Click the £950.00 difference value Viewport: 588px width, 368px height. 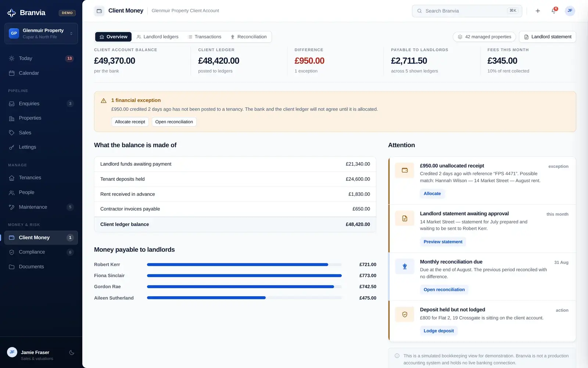[x=309, y=61]
